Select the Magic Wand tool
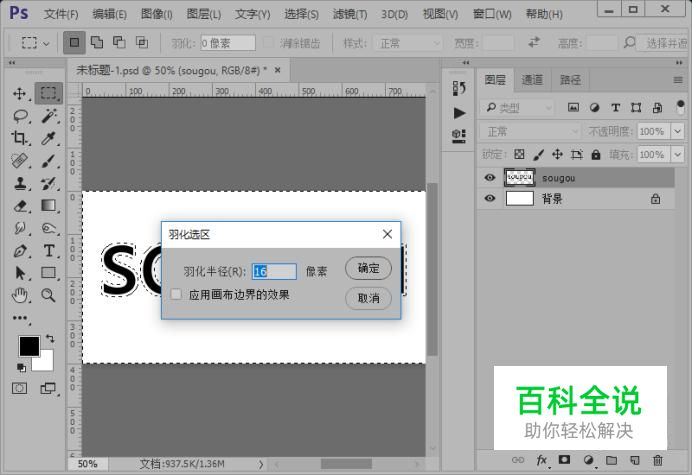The width and height of the screenshot is (692, 475). point(49,116)
